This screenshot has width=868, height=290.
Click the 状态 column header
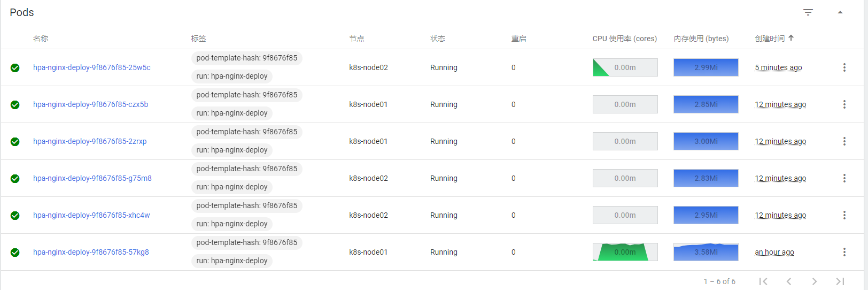click(x=438, y=39)
